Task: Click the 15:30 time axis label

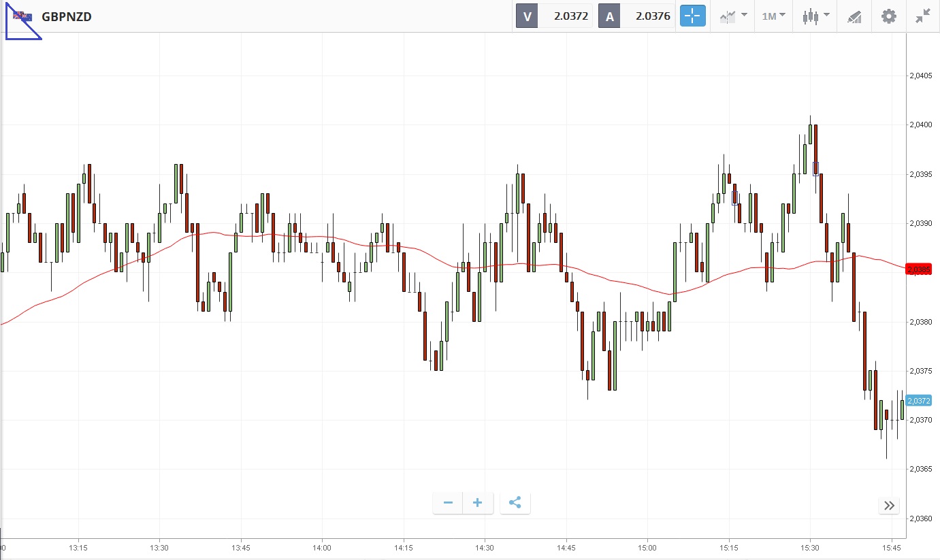Action: point(810,548)
